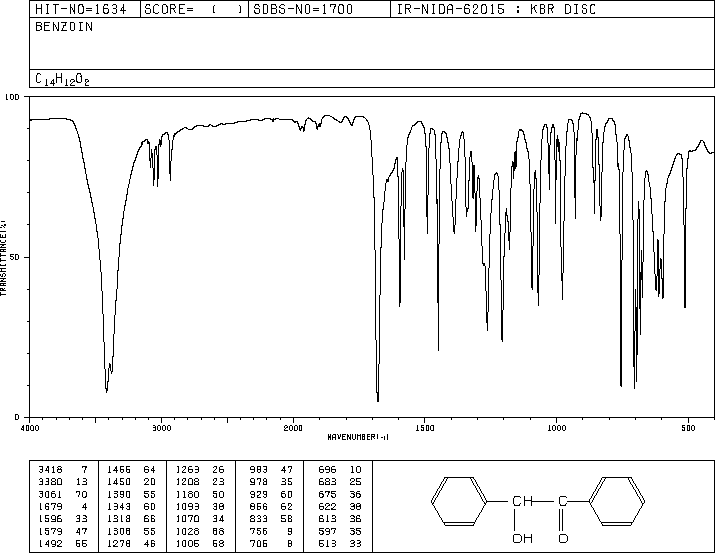
Task: Click the broad O-H peak minimum near 3418
Action: coord(106,390)
